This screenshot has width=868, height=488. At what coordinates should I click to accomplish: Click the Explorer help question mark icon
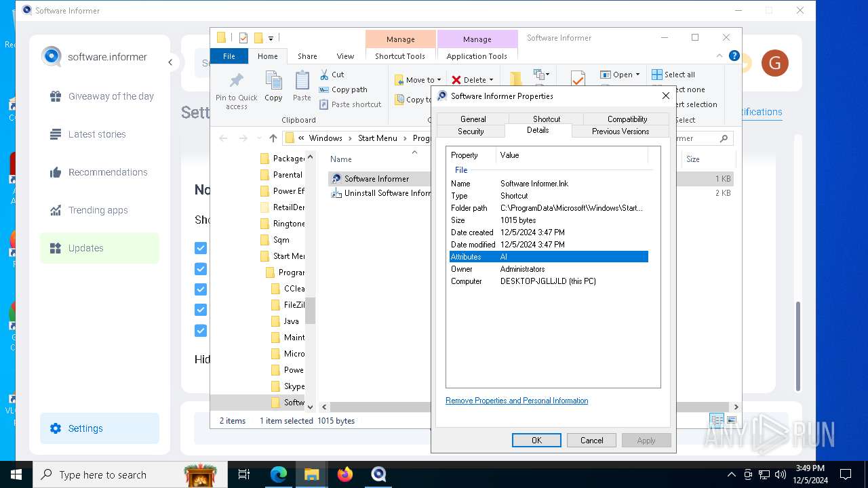(x=734, y=56)
